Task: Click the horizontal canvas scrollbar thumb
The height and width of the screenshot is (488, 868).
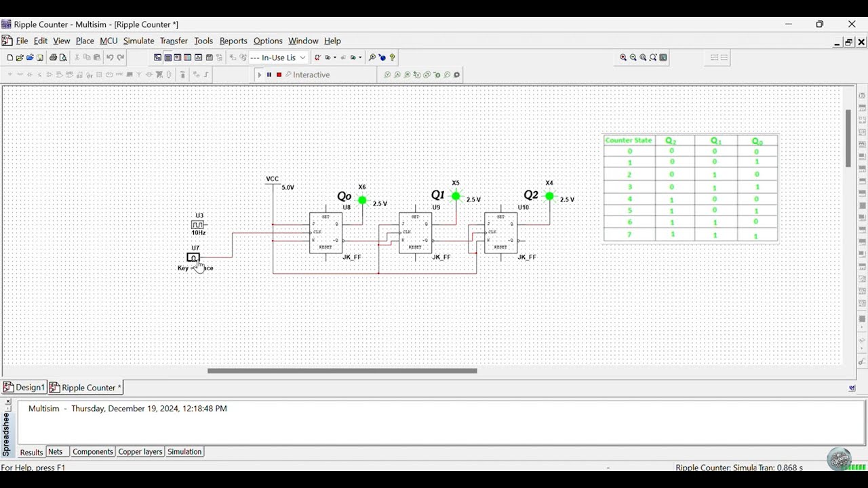Action: point(342,371)
